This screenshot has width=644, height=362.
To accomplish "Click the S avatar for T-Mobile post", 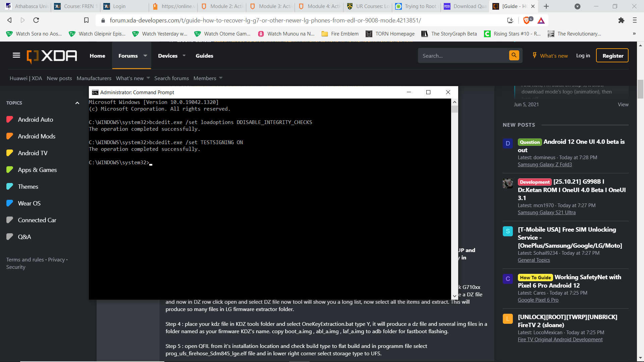I will click(508, 231).
